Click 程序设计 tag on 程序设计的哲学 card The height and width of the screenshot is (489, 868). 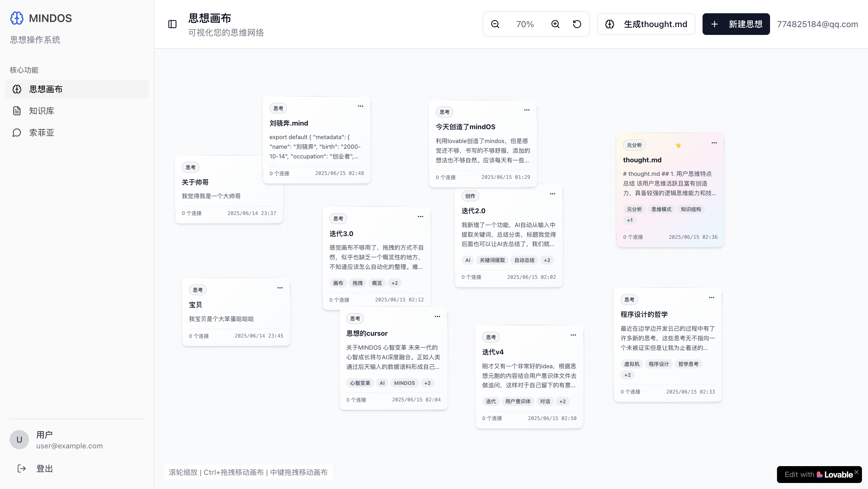tap(659, 364)
